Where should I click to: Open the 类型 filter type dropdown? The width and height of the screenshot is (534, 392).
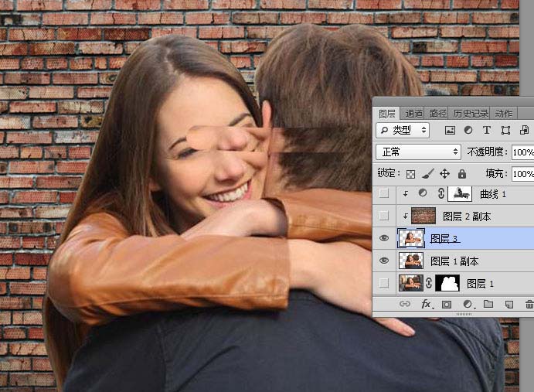[403, 130]
